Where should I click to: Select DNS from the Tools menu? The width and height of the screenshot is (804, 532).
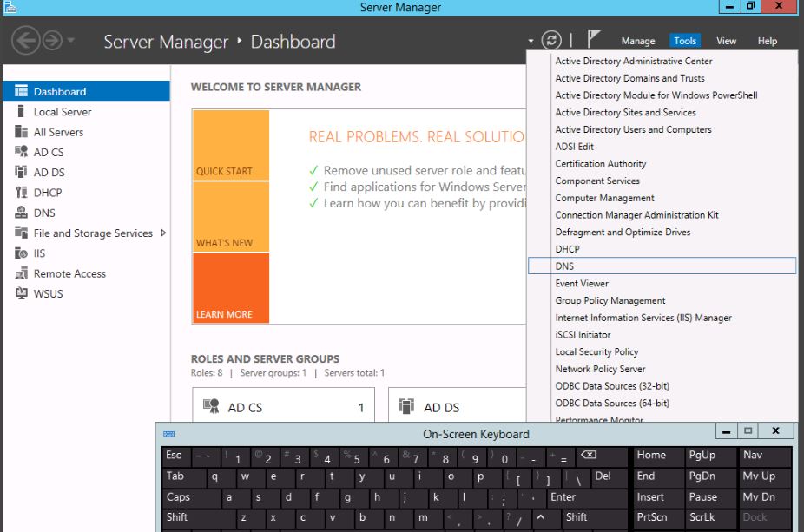(564, 266)
